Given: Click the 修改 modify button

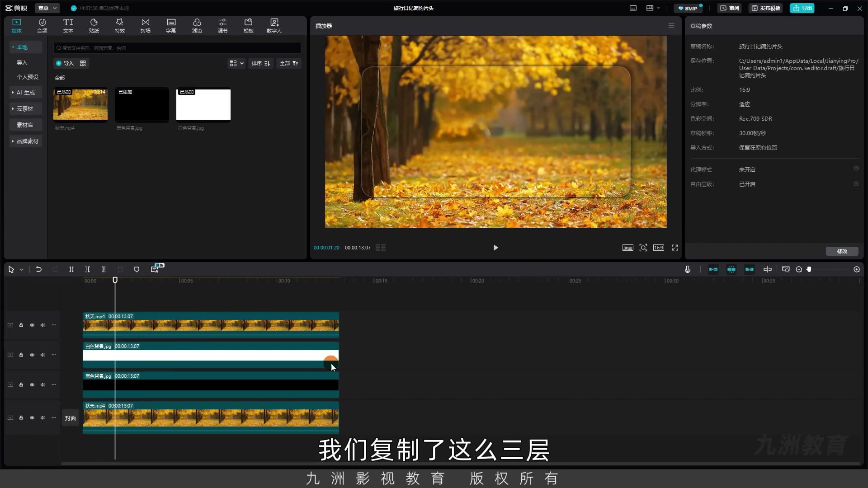Looking at the screenshot, I should click(x=842, y=251).
